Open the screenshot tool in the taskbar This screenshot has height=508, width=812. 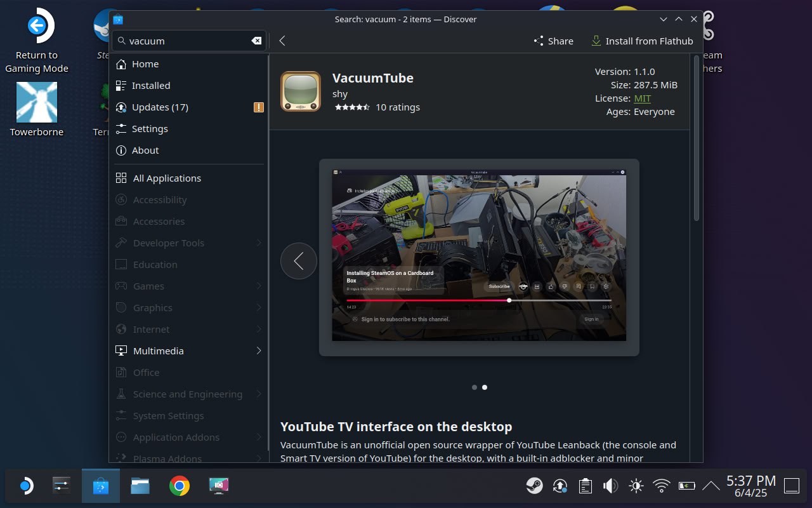(x=219, y=486)
